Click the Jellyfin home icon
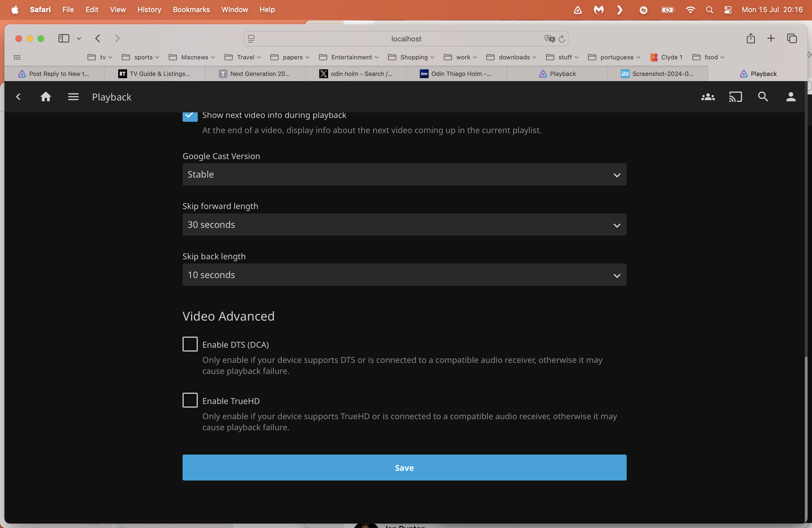The width and height of the screenshot is (812, 528). coord(46,97)
